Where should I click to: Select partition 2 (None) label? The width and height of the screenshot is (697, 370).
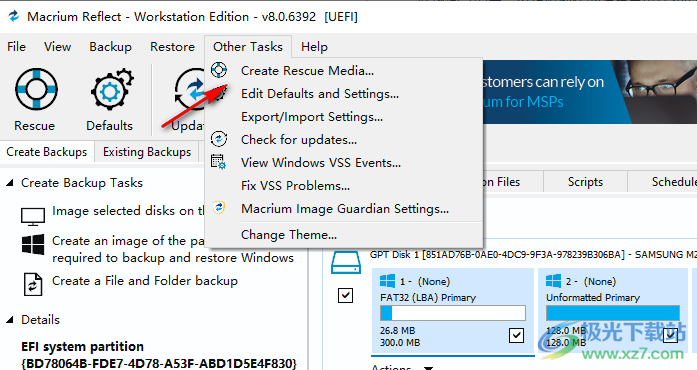point(591,282)
